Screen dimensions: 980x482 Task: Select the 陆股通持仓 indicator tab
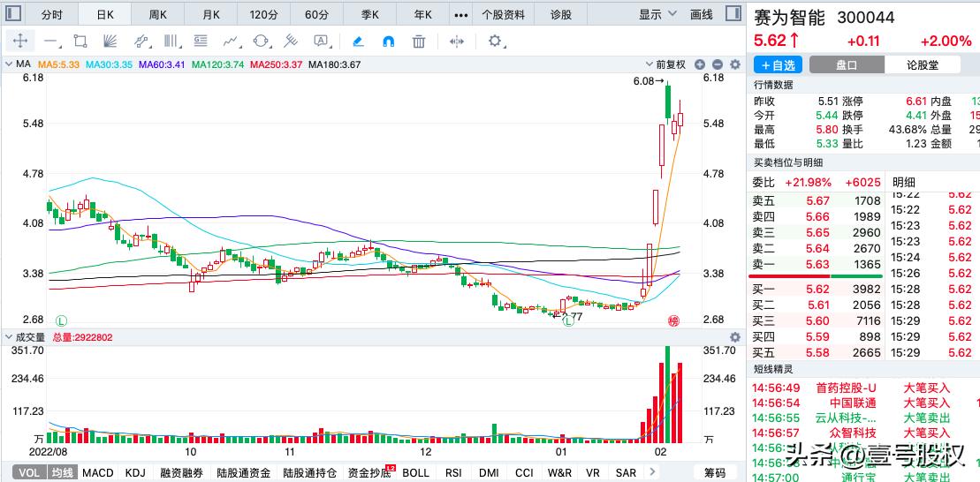point(308,472)
